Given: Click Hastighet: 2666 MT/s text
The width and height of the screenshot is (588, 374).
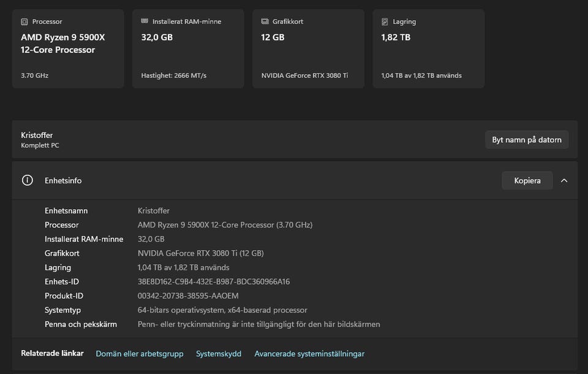Looking at the screenshot, I should (173, 75).
